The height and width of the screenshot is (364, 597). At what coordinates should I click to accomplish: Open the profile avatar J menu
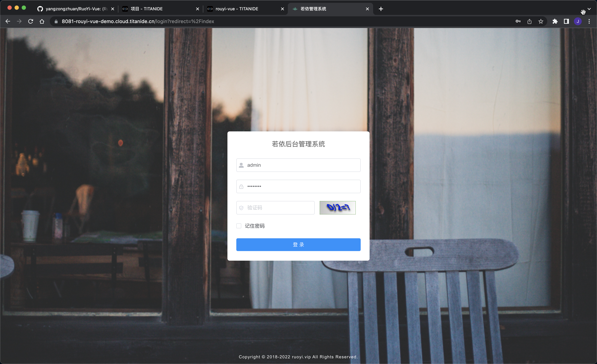pos(578,21)
